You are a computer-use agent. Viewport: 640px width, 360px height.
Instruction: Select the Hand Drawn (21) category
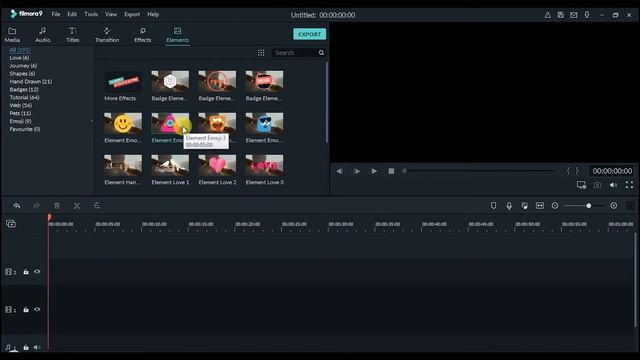[31, 82]
